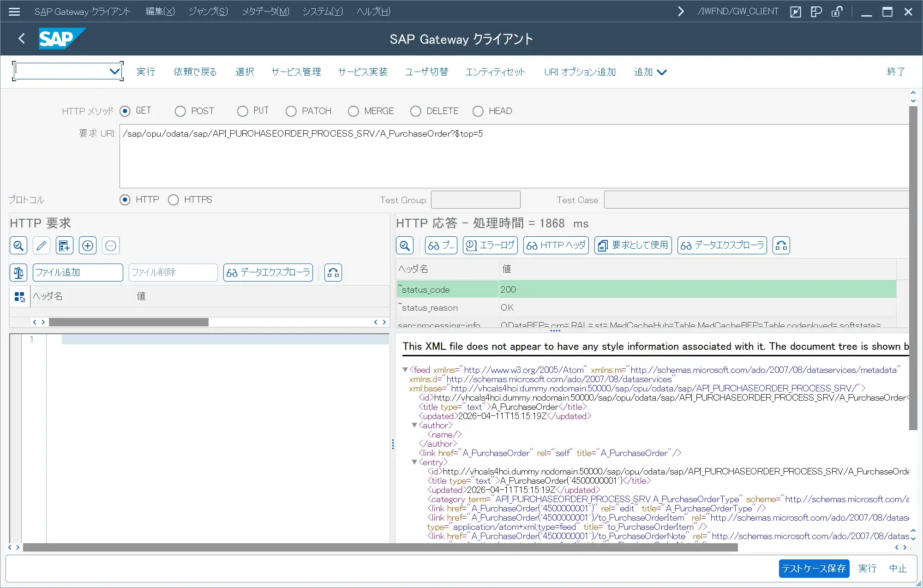Open the command field dropdown arrow
923x588 pixels.
coord(114,72)
